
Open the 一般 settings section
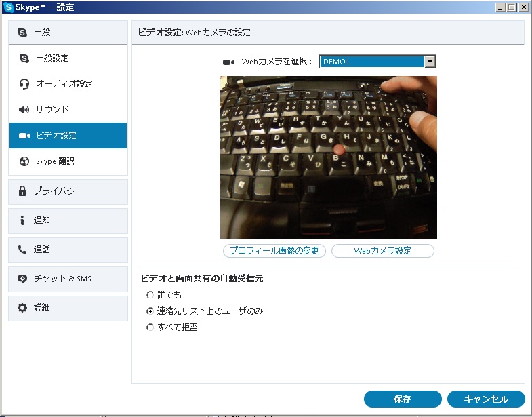tap(68, 33)
